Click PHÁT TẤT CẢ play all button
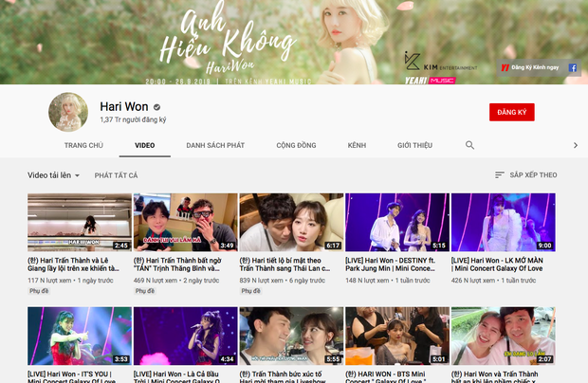The width and height of the screenshot is (588, 383). point(116,175)
